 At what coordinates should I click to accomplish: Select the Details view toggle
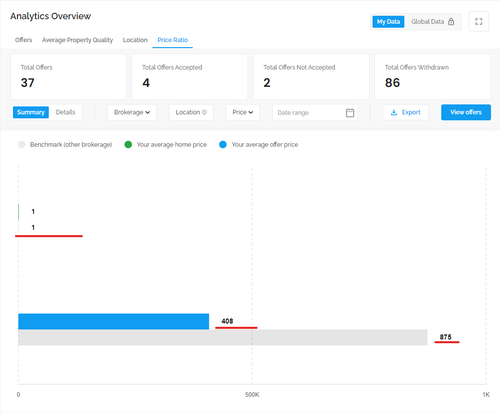(x=65, y=112)
